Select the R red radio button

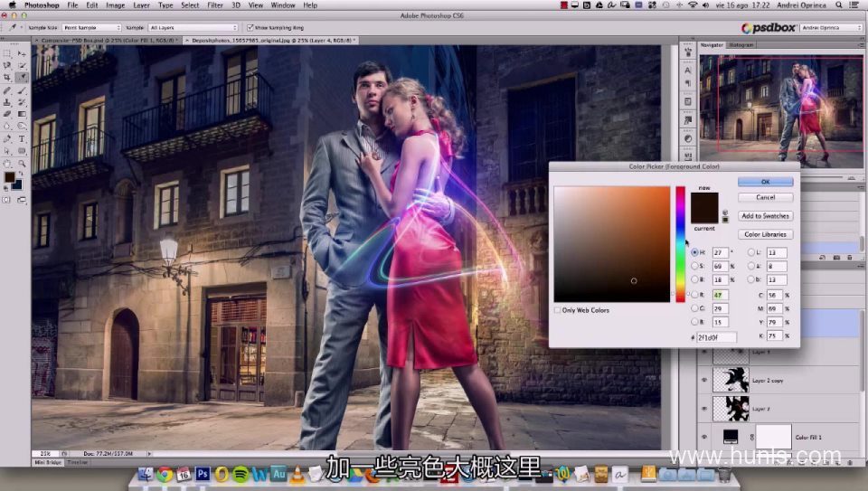click(x=694, y=295)
